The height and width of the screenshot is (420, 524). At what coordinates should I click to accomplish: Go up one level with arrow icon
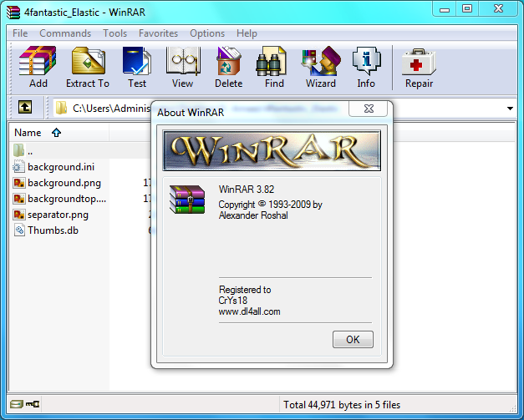pyautogui.click(x=25, y=108)
